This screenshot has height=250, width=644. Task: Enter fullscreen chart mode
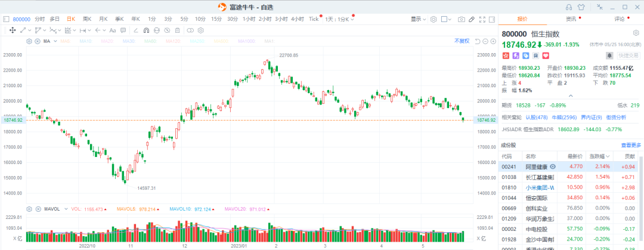pos(482,19)
